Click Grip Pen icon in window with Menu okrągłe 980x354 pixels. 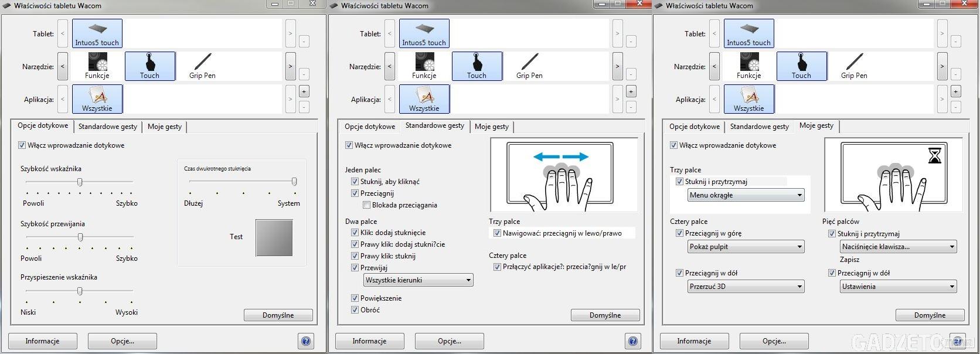[x=854, y=66]
